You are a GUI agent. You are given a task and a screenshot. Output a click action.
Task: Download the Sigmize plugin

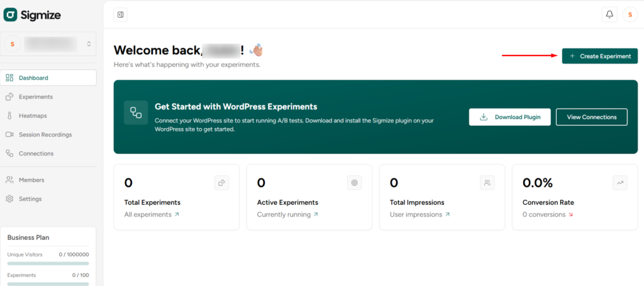point(509,117)
